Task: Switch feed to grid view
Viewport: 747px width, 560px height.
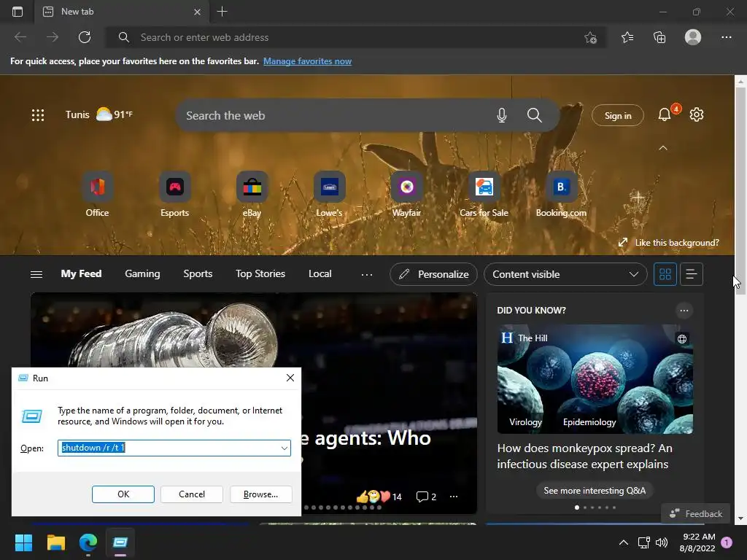Action: pyautogui.click(x=665, y=274)
